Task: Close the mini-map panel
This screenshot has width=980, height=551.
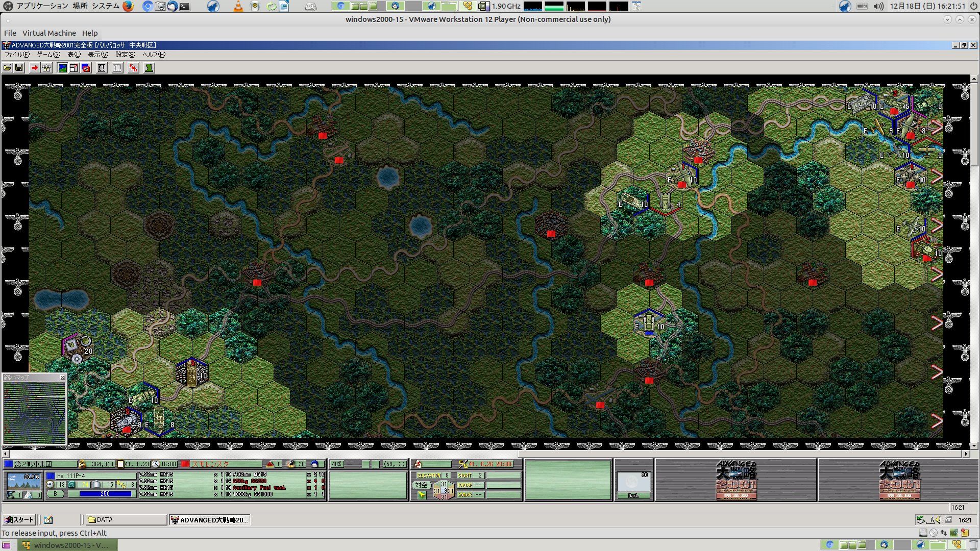Action: (63, 378)
